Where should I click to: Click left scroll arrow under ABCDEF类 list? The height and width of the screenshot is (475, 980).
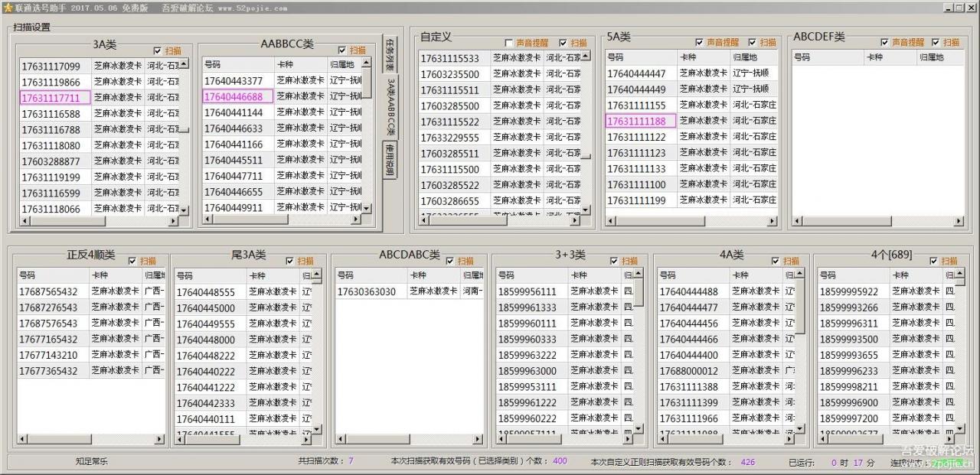(x=799, y=222)
